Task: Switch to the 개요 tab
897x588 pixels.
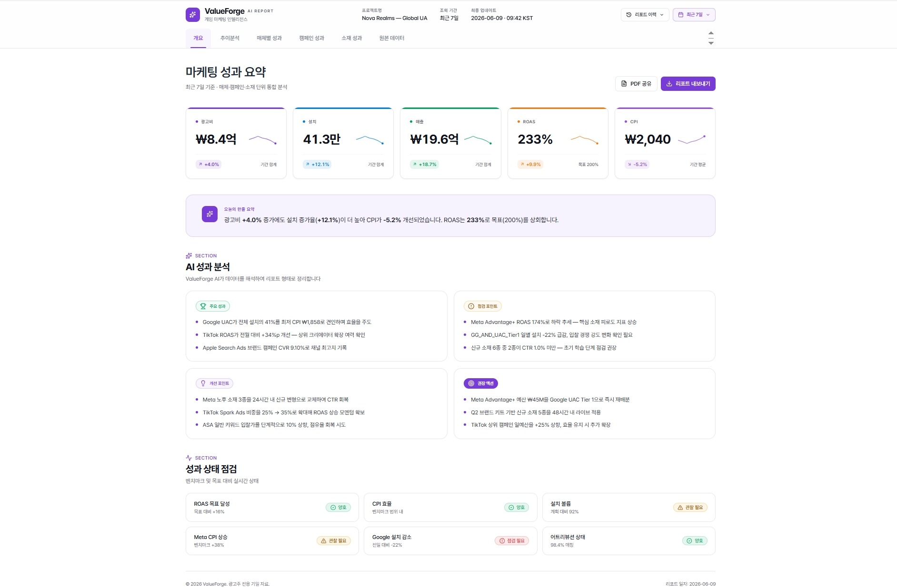Action: (198, 38)
